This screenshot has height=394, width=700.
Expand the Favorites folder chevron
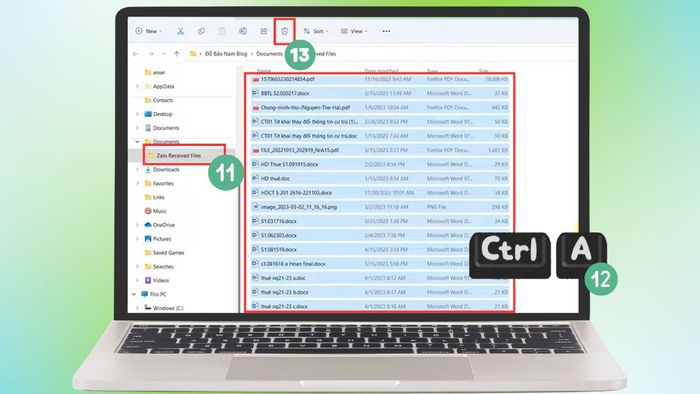(x=138, y=183)
